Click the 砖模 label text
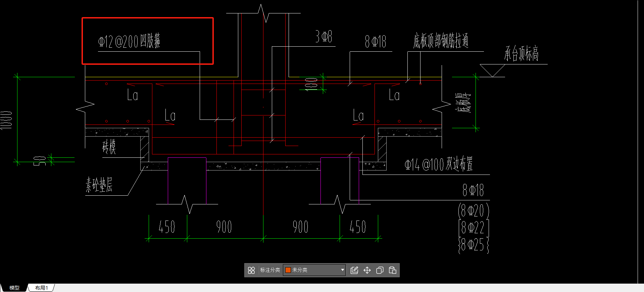The width and height of the screenshot is (644, 292). point(109,147)
